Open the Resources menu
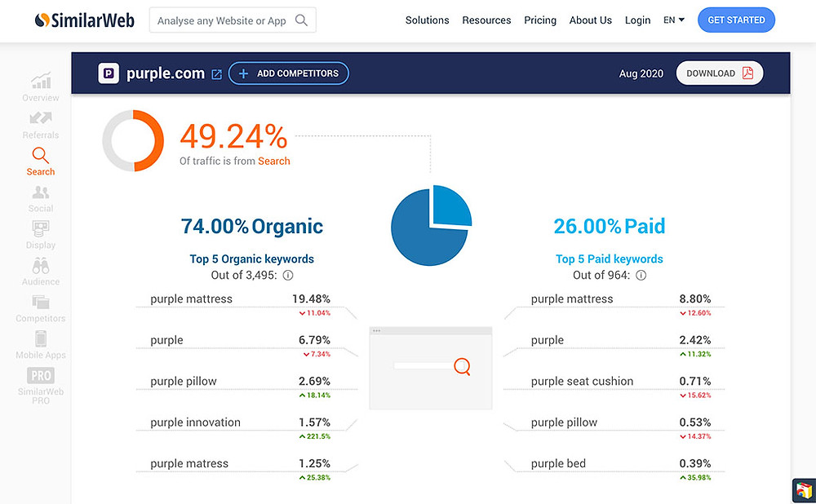This screenshot has height=504, width=816. click(486, 20)
